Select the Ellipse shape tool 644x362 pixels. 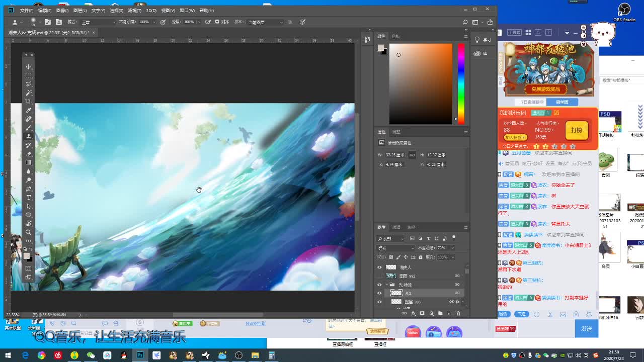coord(29,215)
